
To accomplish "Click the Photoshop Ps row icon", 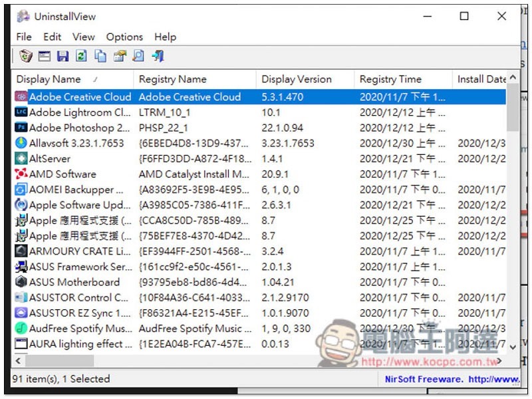I will (x=21, y=128).
